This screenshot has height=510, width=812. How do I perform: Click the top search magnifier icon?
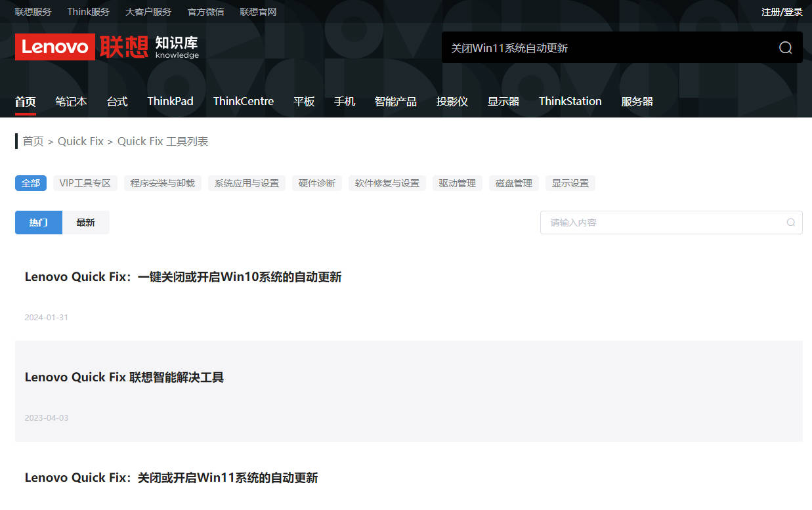[x=785, y=48]
